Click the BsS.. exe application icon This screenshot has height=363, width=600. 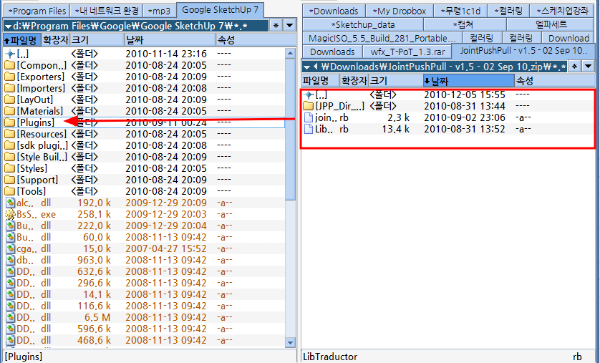coord(10,214)
